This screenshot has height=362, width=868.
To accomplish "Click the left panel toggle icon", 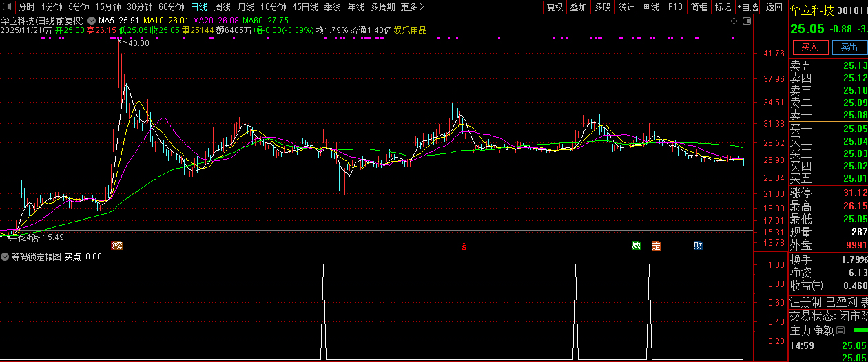I will pyautogui.click(x=8, y=7).
